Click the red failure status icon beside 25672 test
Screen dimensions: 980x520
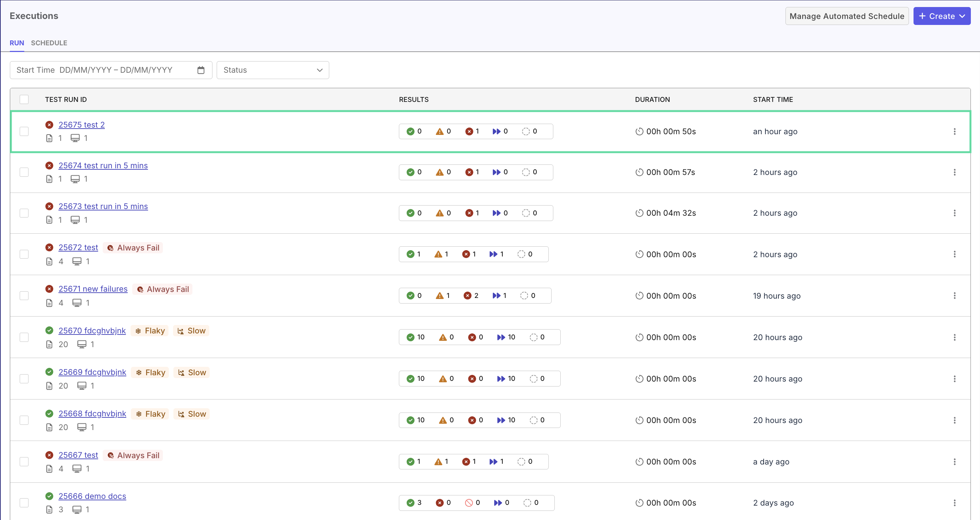tap(50, 247)
